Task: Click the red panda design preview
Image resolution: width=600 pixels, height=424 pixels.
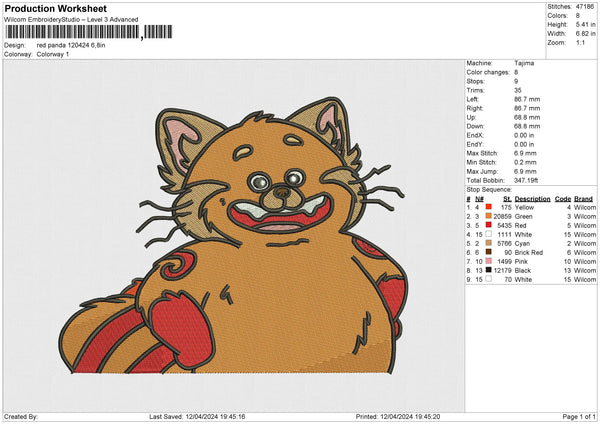Action: 233,235
